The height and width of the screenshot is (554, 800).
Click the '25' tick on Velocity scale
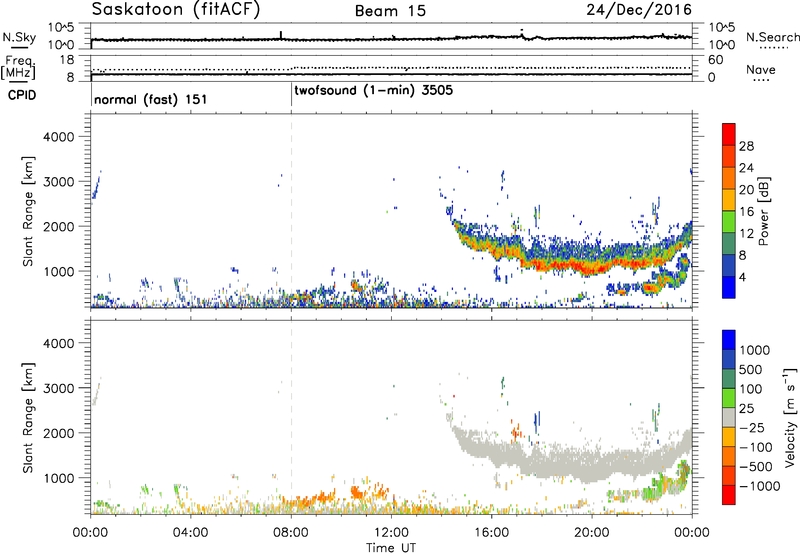click(x=746, y=408)
